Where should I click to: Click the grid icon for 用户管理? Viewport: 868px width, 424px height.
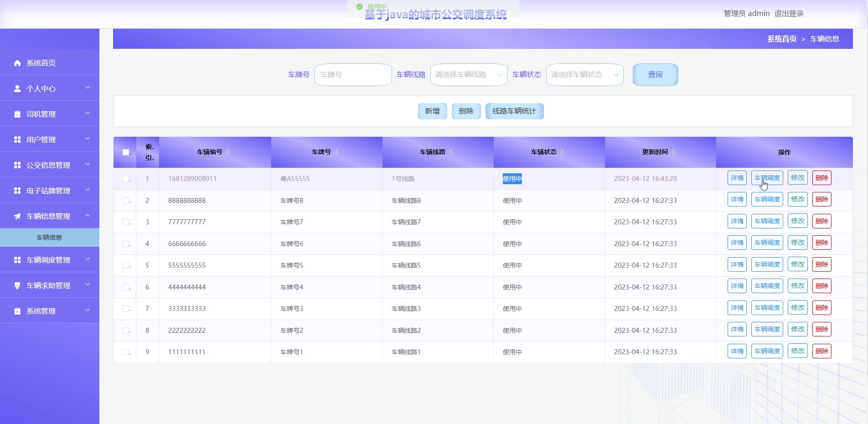tap(17, 140)
